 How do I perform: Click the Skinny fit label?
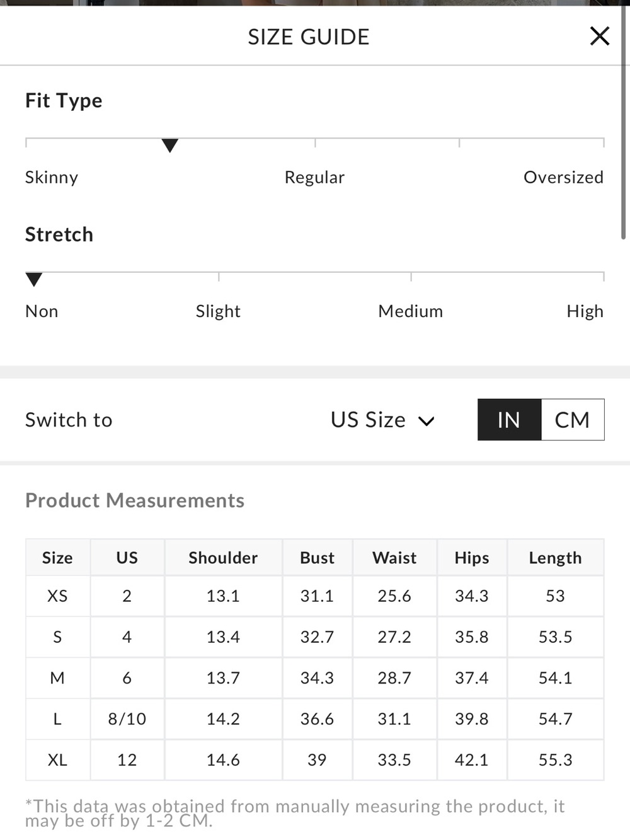52,177
